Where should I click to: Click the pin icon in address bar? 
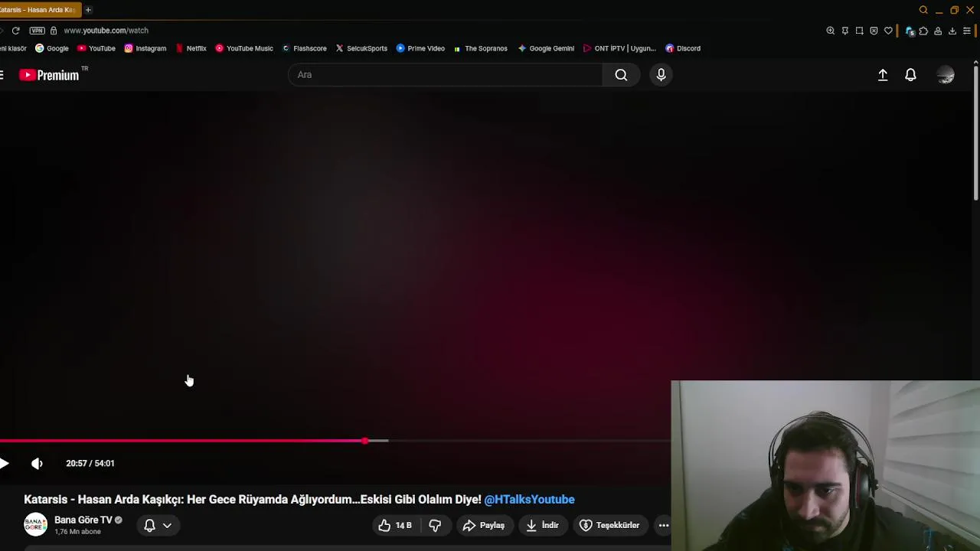point(845,31)
